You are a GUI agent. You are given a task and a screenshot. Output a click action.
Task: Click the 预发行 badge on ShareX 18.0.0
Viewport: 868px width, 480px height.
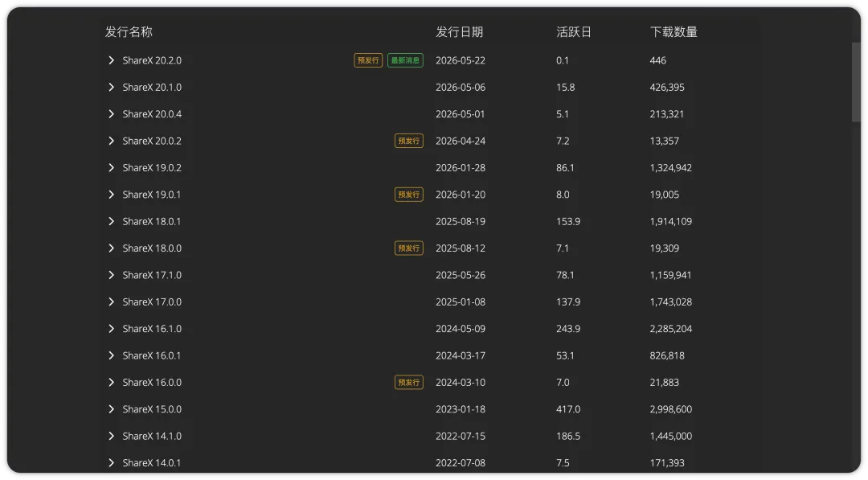(409, 248)
